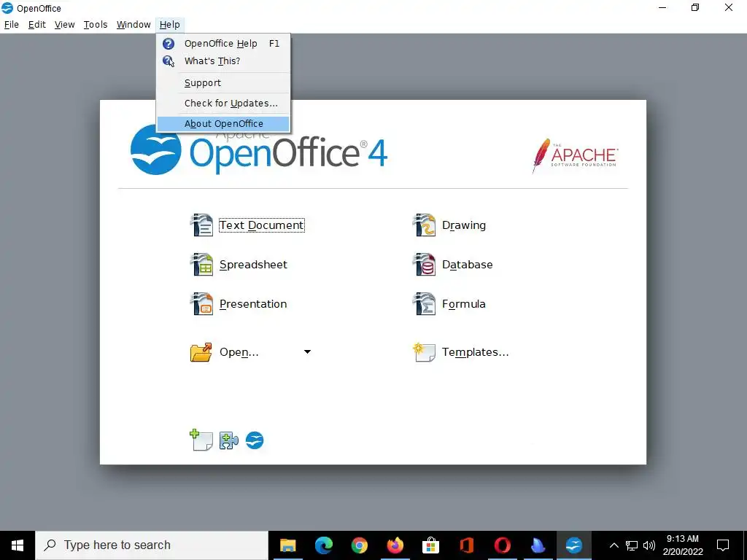The image size is (747, 560).
Task: Click the OpenOffice taskbar icon
Action: tap(574, 545)
